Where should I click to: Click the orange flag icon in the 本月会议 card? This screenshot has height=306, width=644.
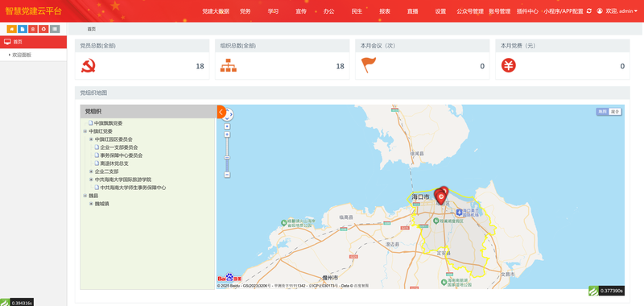(x=369, y=65)
